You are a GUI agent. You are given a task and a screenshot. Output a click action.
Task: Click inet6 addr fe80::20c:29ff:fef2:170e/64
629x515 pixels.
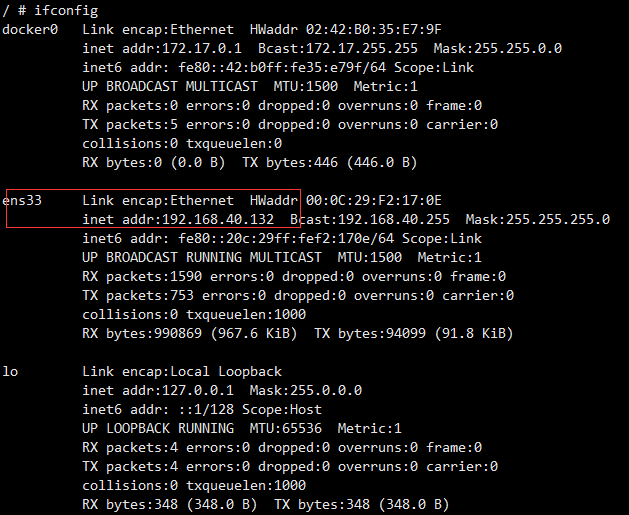[238, 239]
